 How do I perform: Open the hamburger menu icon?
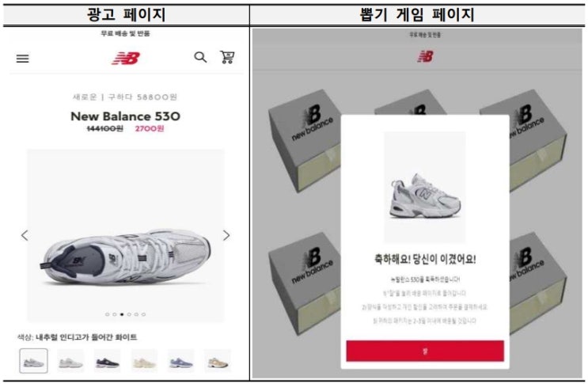click(x=22, y=59)
